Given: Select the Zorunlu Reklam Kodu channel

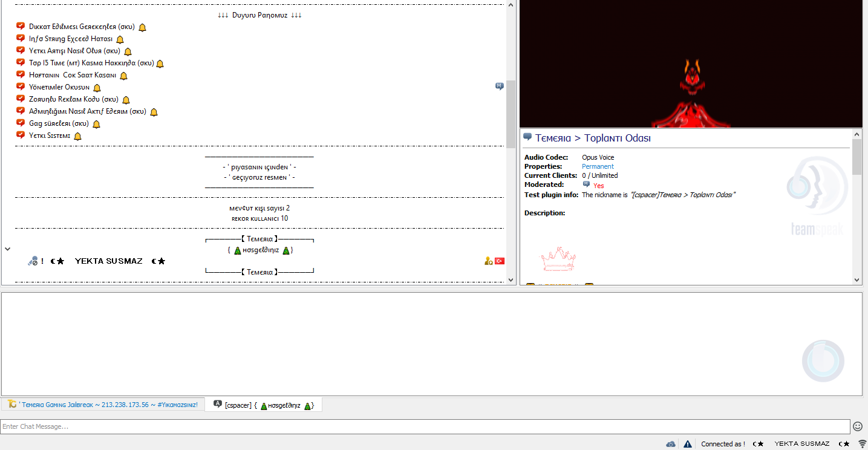Looking at the screenshot, I should tap(73, 100).
